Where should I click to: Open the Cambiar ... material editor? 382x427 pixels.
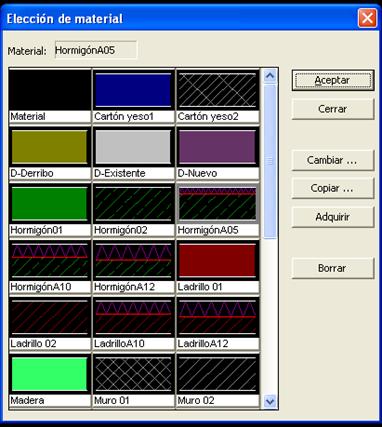(x=333, y=160)
